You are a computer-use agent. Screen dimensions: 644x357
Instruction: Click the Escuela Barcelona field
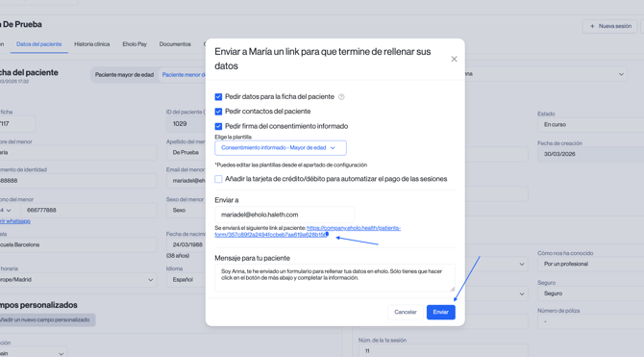pyautogui.click(x=78, y=244)
